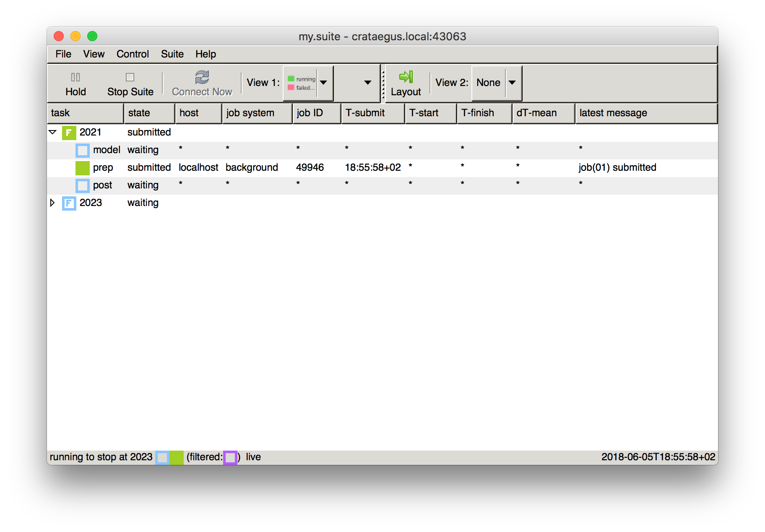Click the family icon next to 2023

(68, 203)
